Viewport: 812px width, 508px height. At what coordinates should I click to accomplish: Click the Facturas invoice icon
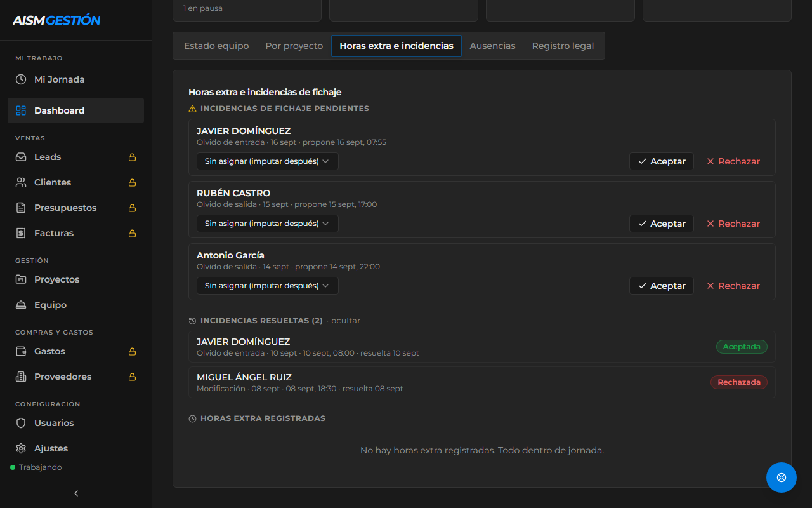(x=21, y=233)
